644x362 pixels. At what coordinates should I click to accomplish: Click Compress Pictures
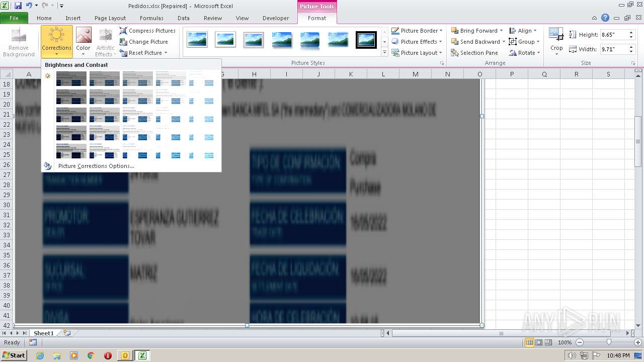pos(147,31)
